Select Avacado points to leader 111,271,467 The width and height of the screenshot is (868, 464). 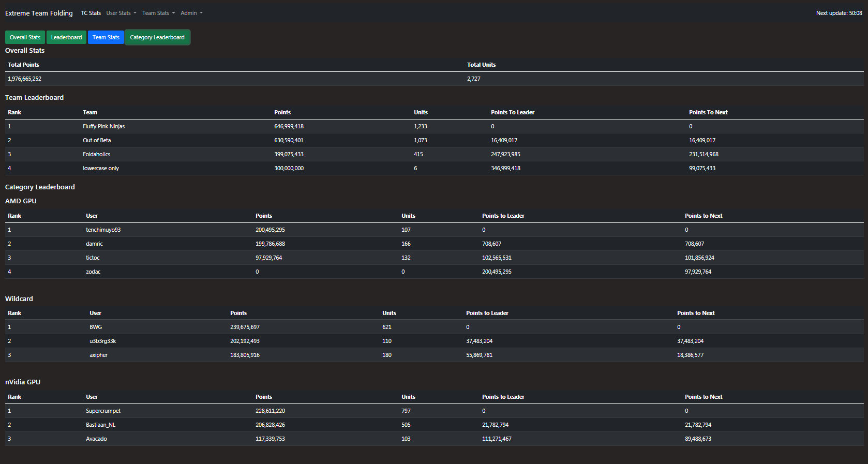point(497,439)
